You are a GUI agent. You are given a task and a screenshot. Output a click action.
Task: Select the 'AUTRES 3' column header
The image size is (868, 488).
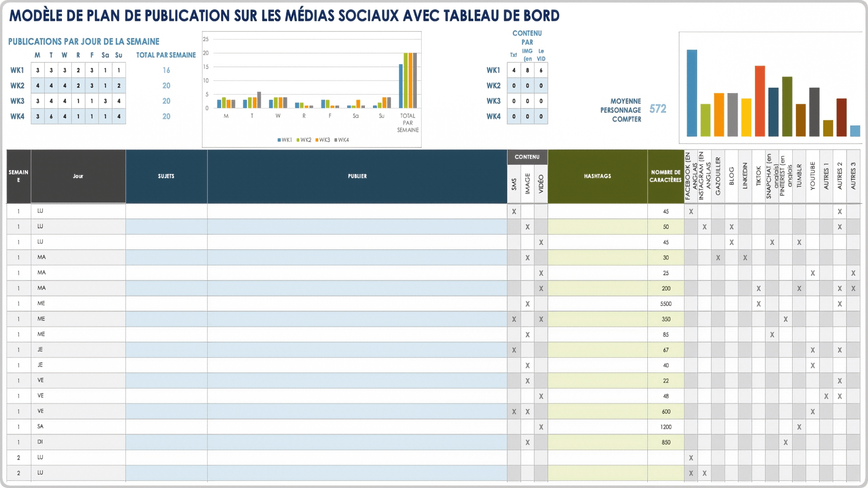[x=854, y=176]
